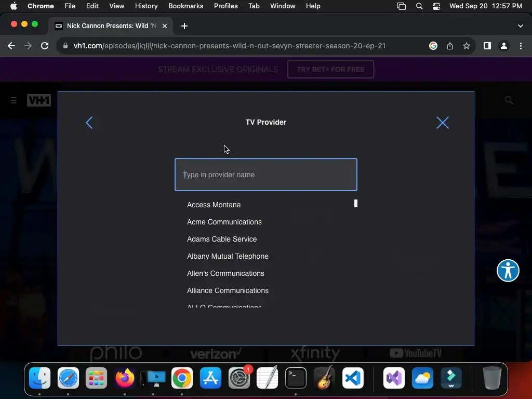Open TextEdit from the dock
The height and width of the screenshot is (399, 532).
(268, 378)
